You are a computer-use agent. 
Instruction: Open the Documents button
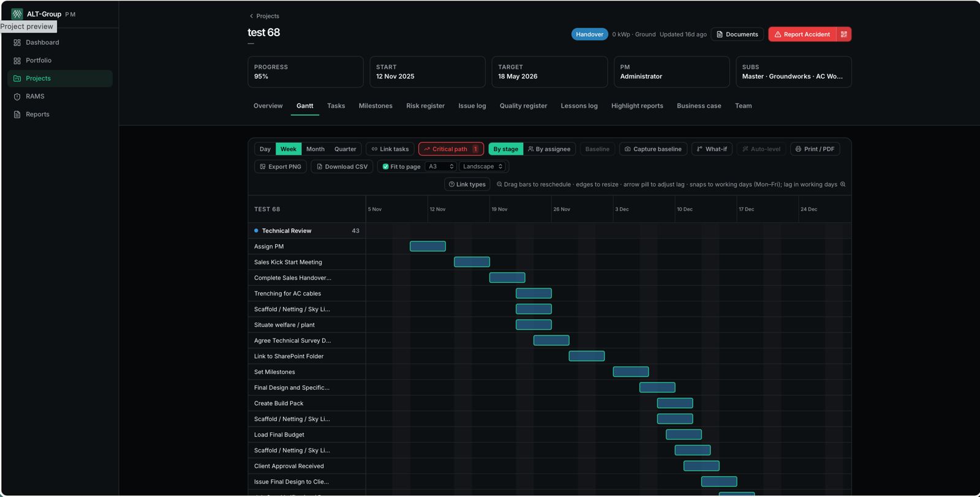tap(737, 34)
